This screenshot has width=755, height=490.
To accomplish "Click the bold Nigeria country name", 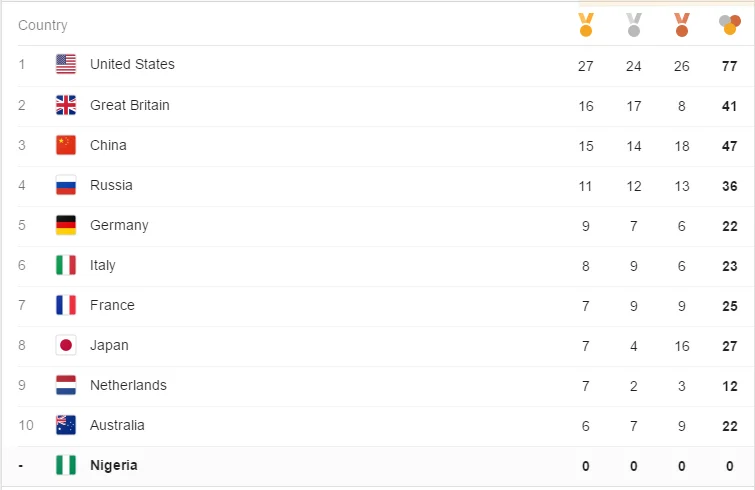I will (114, 465).
